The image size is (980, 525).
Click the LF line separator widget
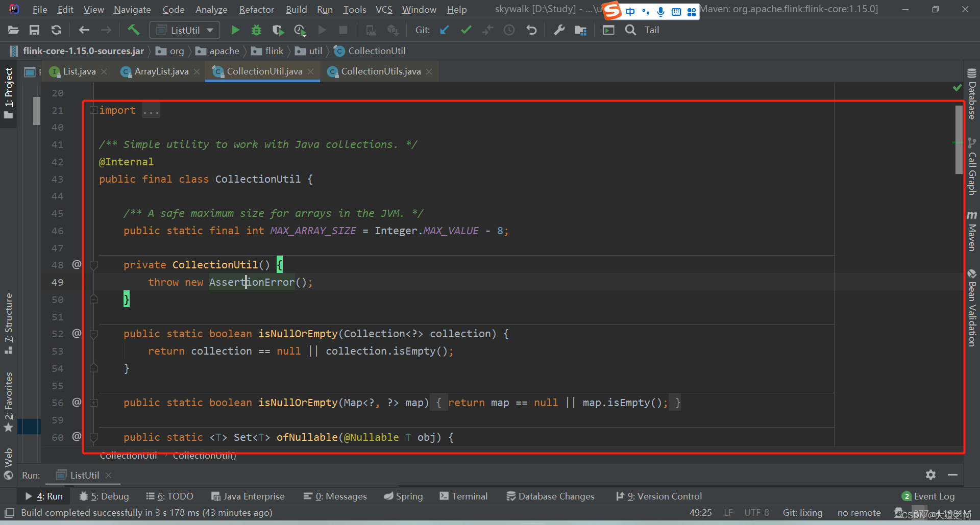(x=728, y=512)
